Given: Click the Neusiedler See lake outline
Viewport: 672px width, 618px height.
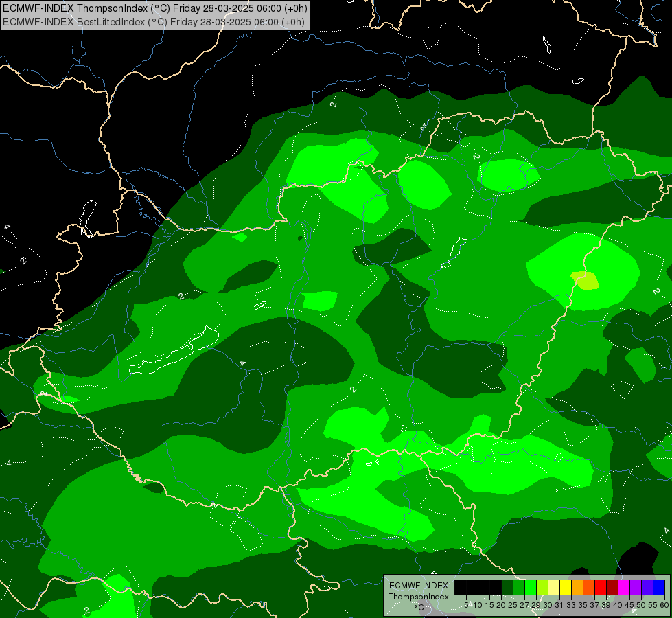Looking at the screenshot, I should (89, 218).
